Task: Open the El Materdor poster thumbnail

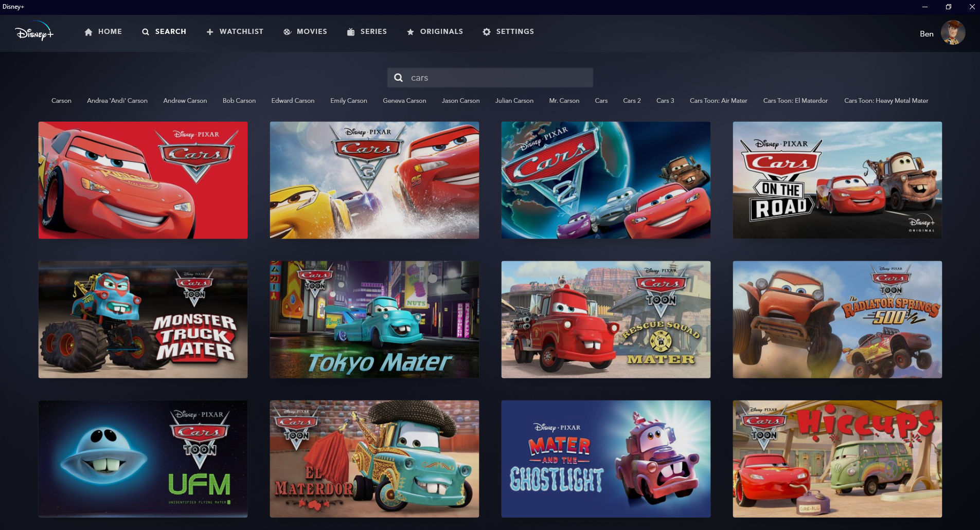Action: [375, 459]
